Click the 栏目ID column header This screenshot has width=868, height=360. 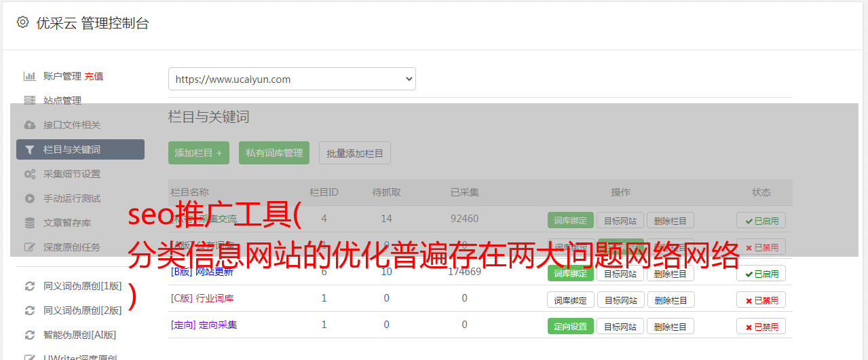click(324, 192)
